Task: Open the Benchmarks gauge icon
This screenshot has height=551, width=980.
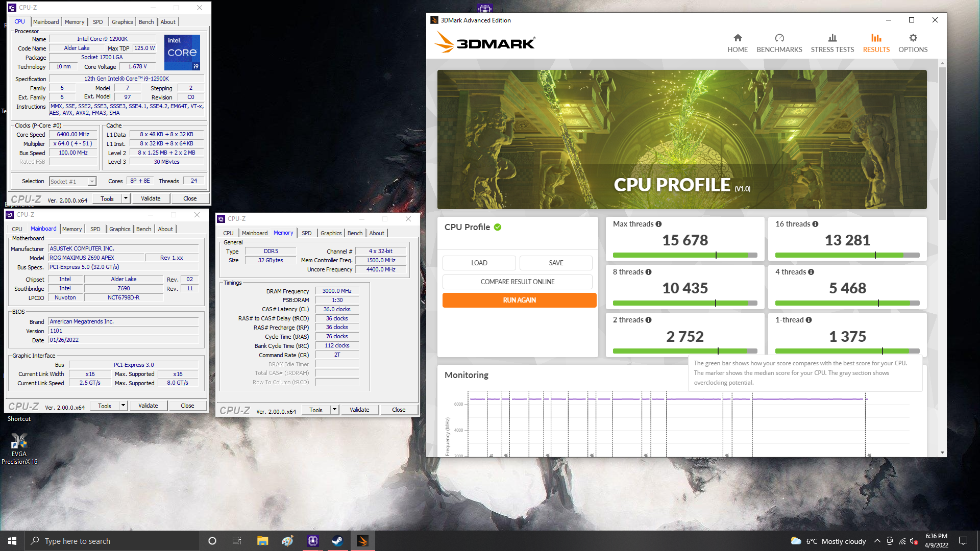Action: [779, 38]
